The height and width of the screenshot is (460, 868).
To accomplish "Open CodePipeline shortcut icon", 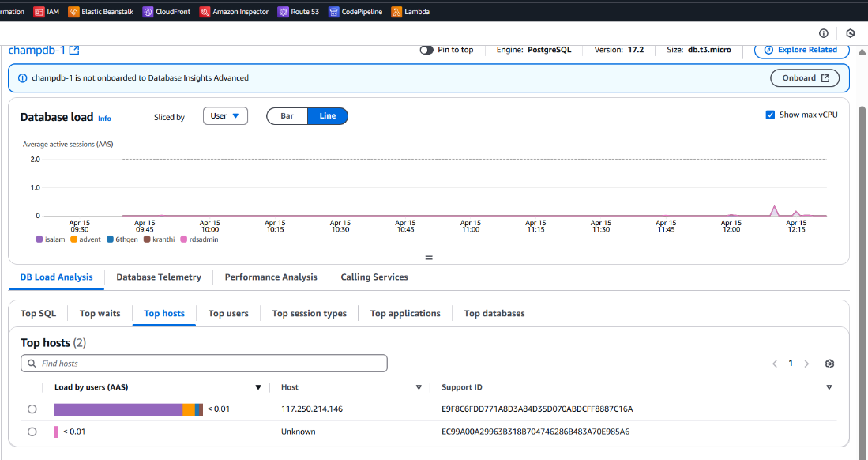I will point(334,12).
